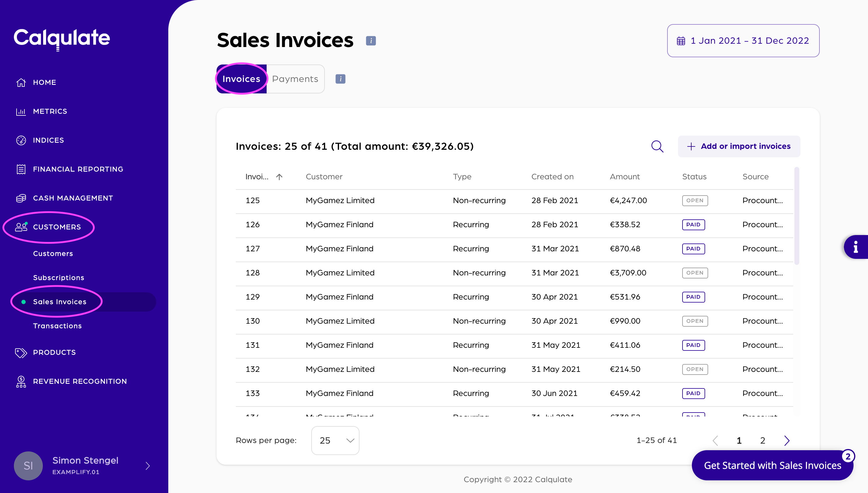
Task: Click the search magnifier icon
Action: pos(657,146)
